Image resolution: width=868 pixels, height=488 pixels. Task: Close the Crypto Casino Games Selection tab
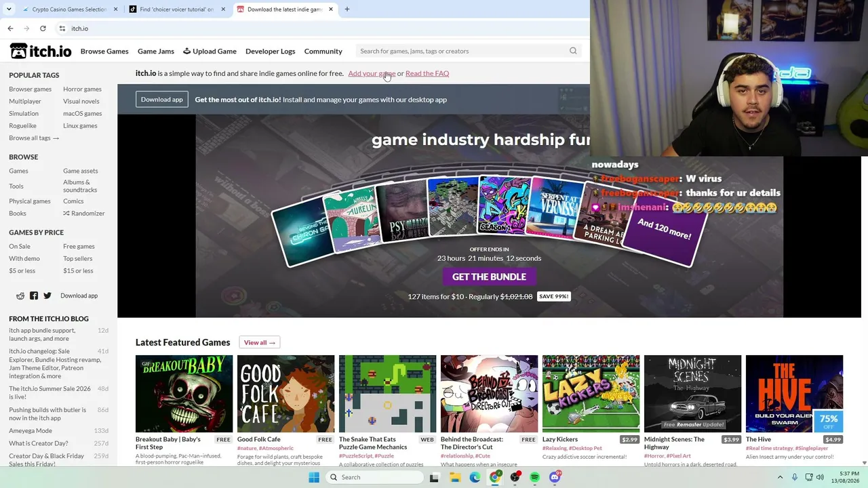pos(115,9)
